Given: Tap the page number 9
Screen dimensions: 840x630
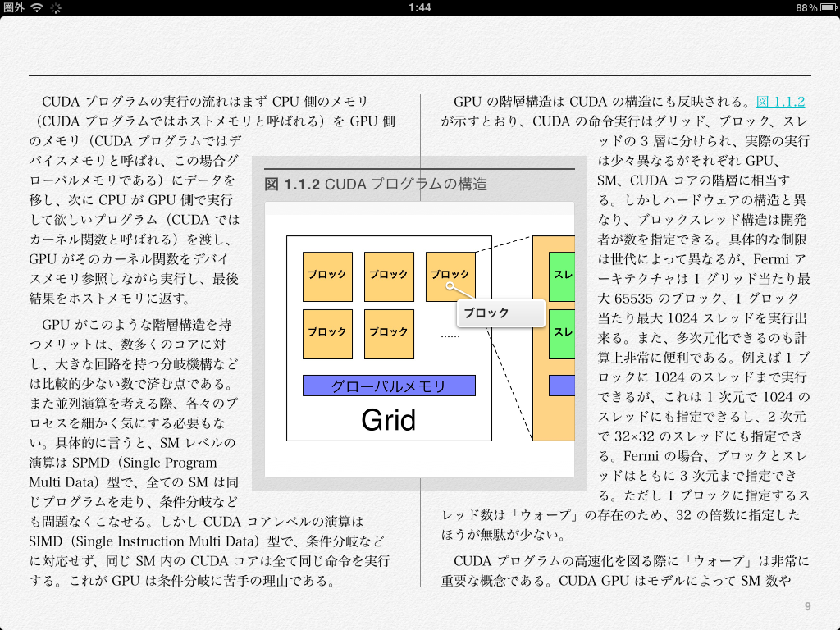Looking at the screenshot, I should click(808, 606).
